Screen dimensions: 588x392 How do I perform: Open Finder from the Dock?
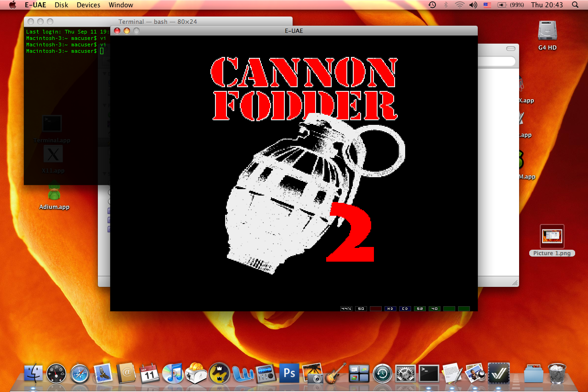point(33,374)
